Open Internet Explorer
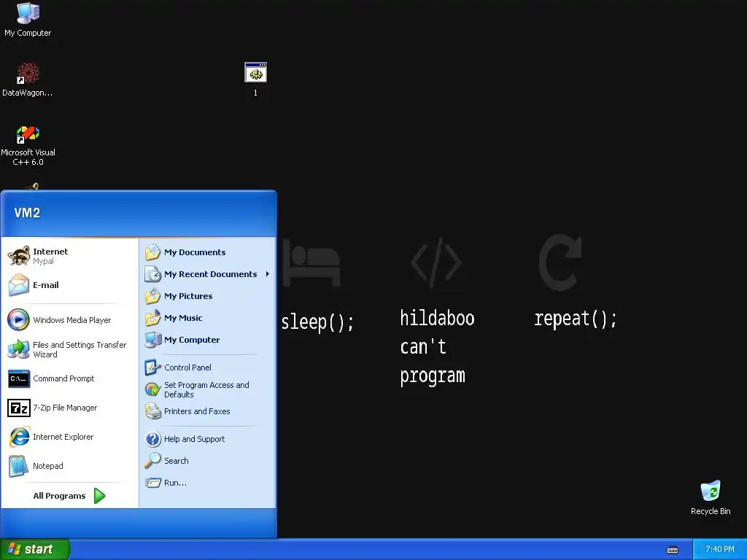 (69, 437)
